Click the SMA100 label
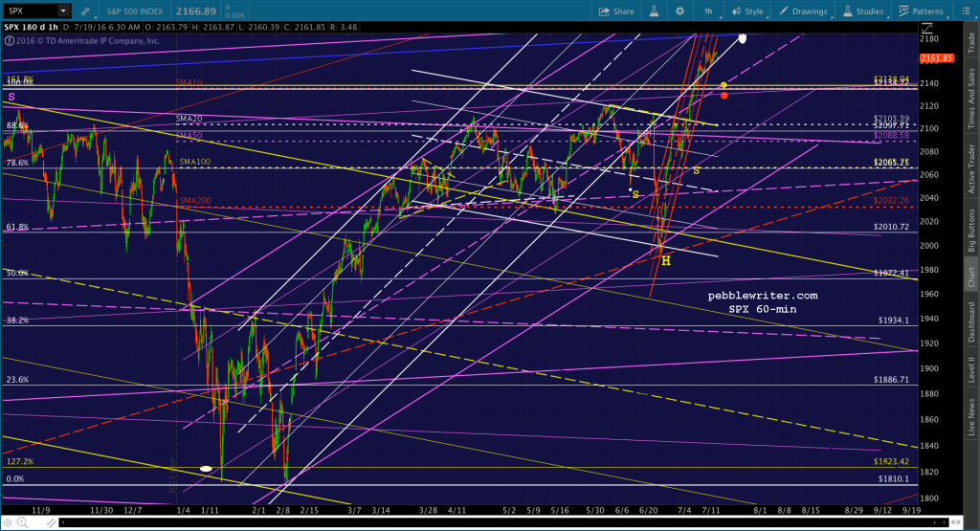980x531 pixels. click(195, 162)
